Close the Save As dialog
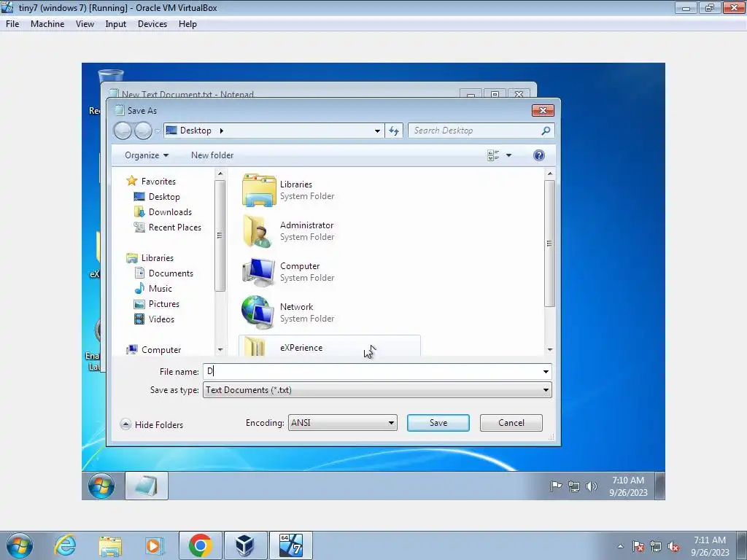This screenshot has width=747, height=560. [x=543, y=111]
